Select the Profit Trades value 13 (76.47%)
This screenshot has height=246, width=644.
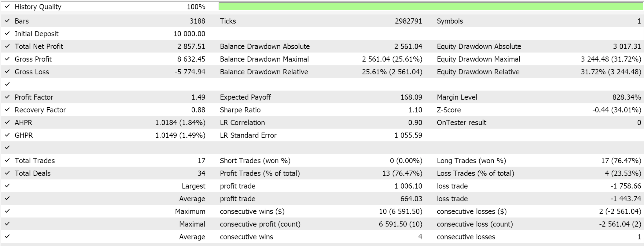click(x=402, y=173)
